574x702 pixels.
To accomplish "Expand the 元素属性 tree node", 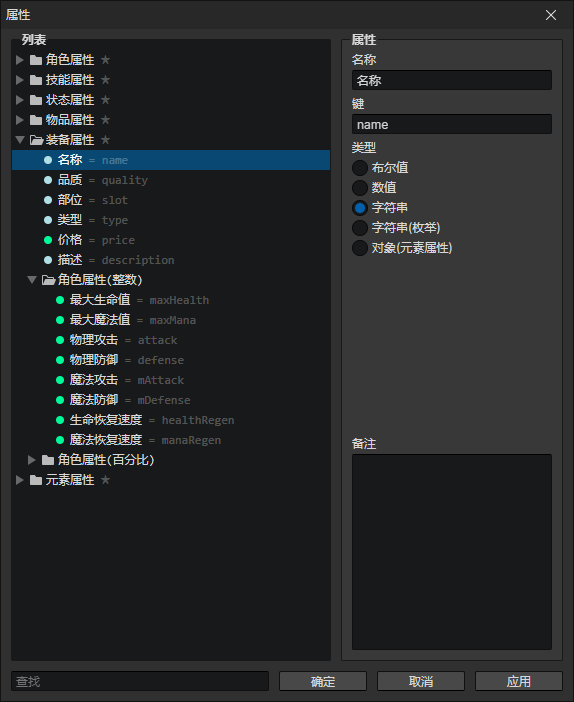I will coord(20,480).
